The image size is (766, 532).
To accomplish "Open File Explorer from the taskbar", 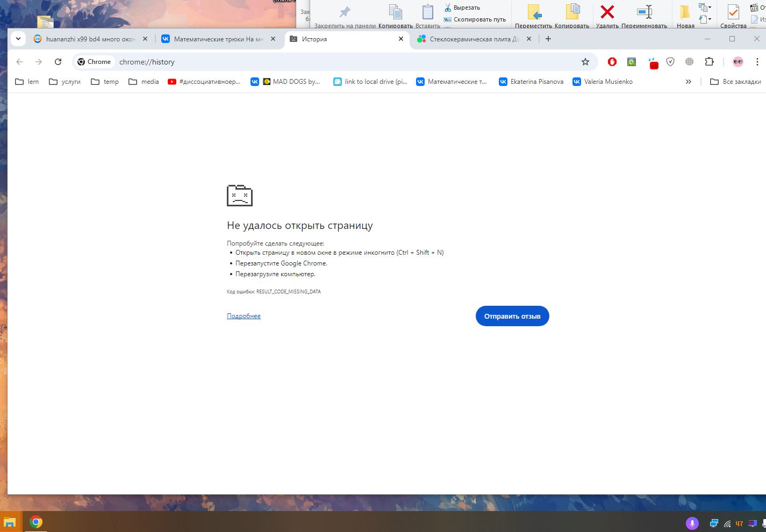I will tap(10, 522).
